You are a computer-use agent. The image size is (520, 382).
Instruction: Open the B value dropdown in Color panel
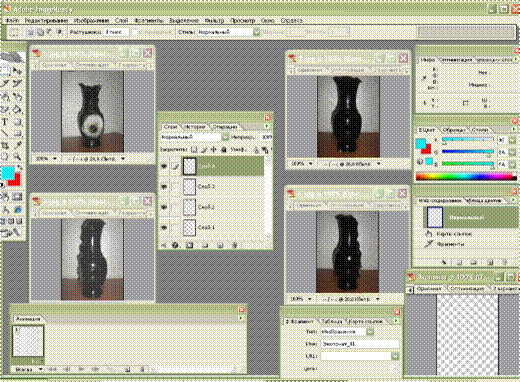point(512,164)
